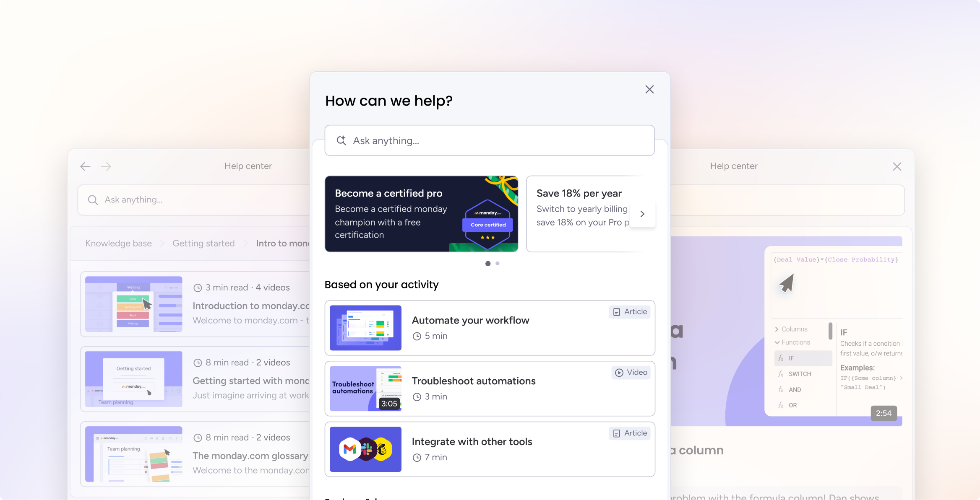The height and width of the screenshot is (500, 980).
Task: Click the Getting started article thumbnail
Action: point(134,379)
